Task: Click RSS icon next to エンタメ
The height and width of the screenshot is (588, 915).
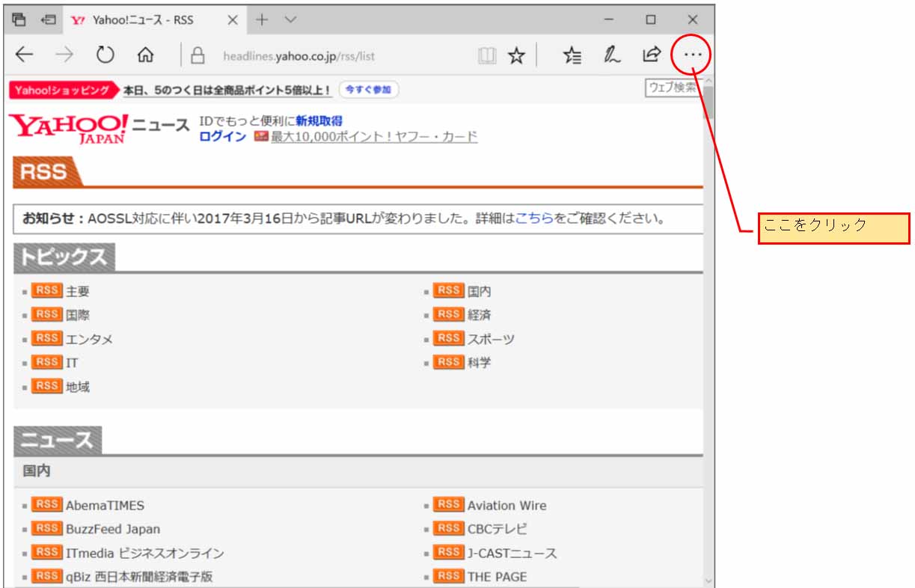Action: tap(47, 338)
